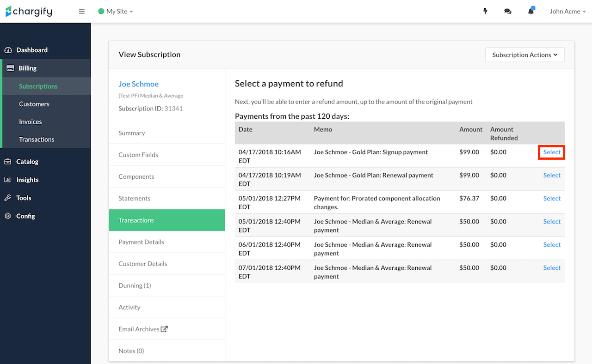
Task: Click the Memo column header
Action: point(323,129)
